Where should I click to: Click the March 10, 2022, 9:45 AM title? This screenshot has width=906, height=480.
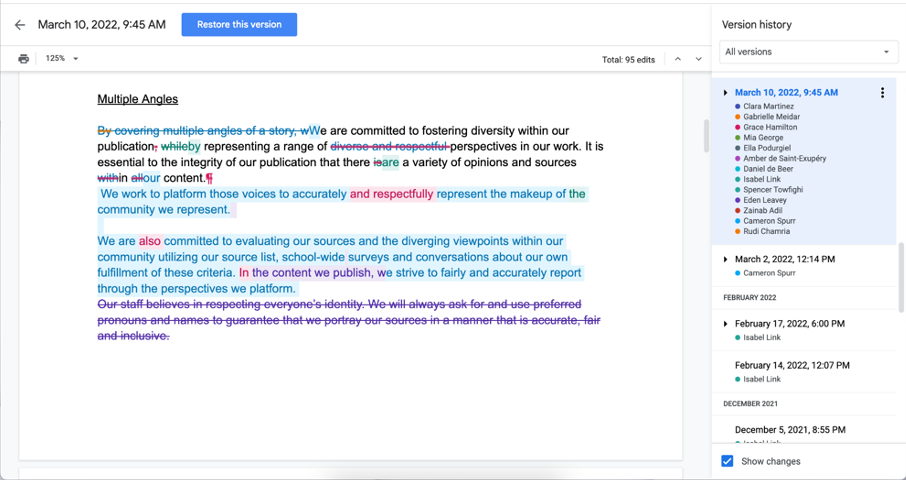click(102, 25)
